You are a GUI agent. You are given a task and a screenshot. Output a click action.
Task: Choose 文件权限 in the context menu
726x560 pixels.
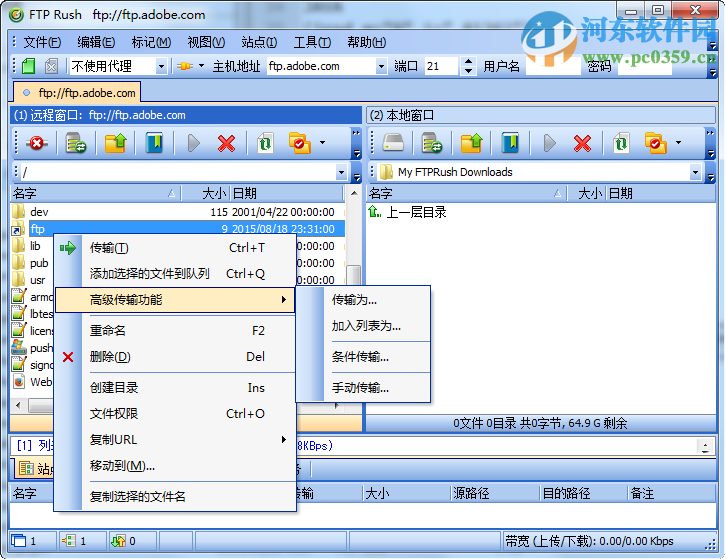[175, 414]
